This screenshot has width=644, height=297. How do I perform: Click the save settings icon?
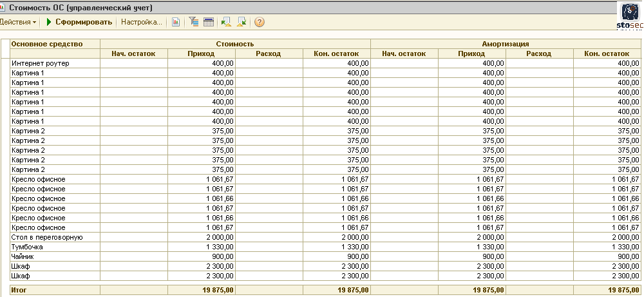point(241,22)
